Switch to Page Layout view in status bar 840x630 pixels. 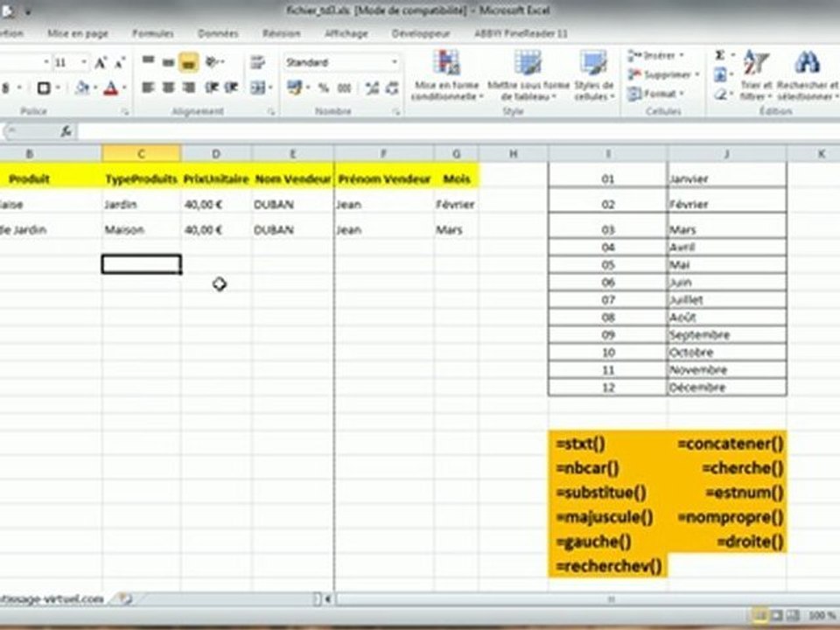(776, 615)
